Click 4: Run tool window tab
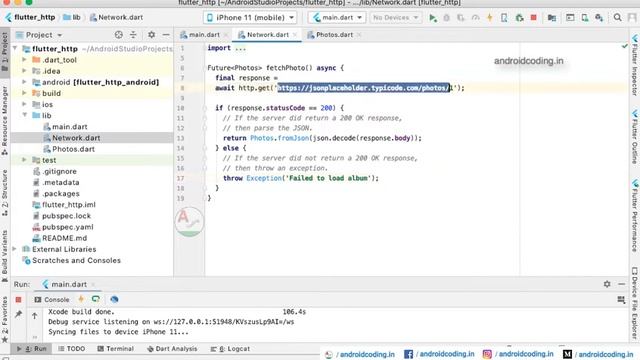 click(x=31, y=349)
